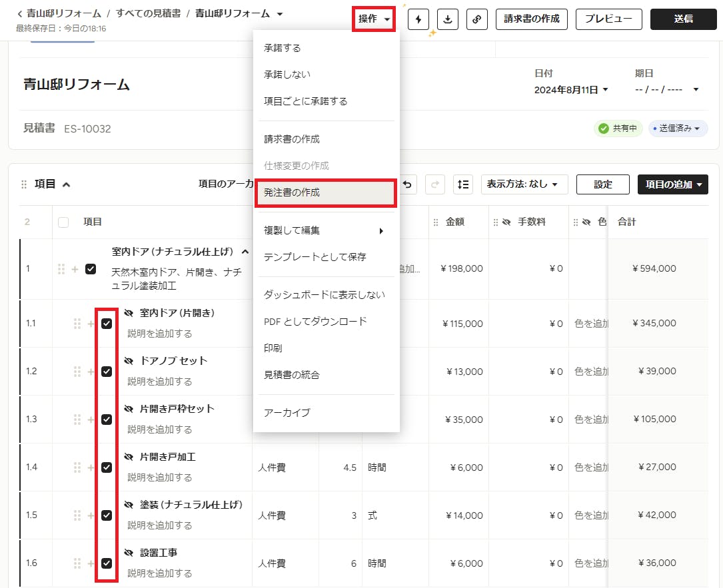The width and height of the screenshot is (723, 588).
Task: Toggle hidden-eye icon on 片開き戸枠セット
Action: tap(129, 410)
